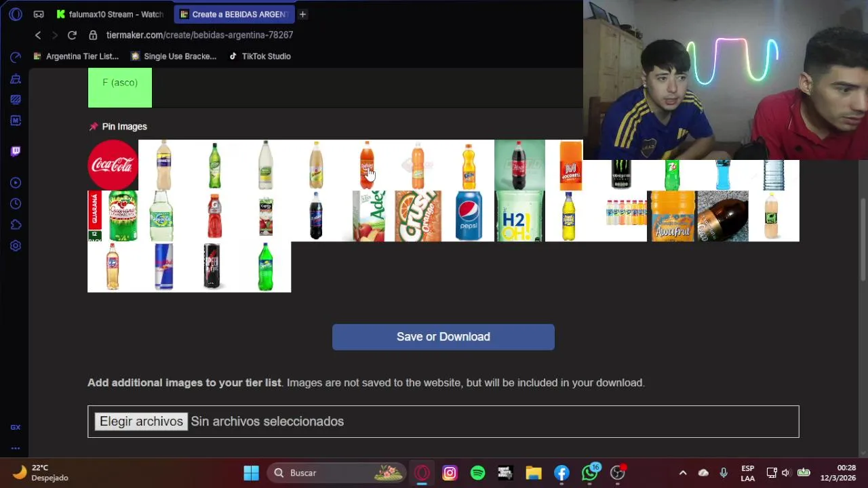Select the Cepita juice carton image
Viewport: 868px width, 488px height.
pos(265,216)
